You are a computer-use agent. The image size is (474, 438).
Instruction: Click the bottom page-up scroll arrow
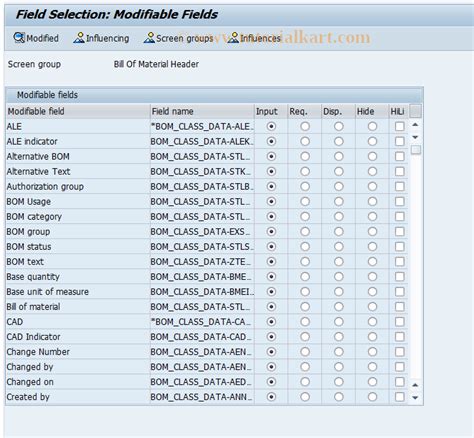coord(415,385)
